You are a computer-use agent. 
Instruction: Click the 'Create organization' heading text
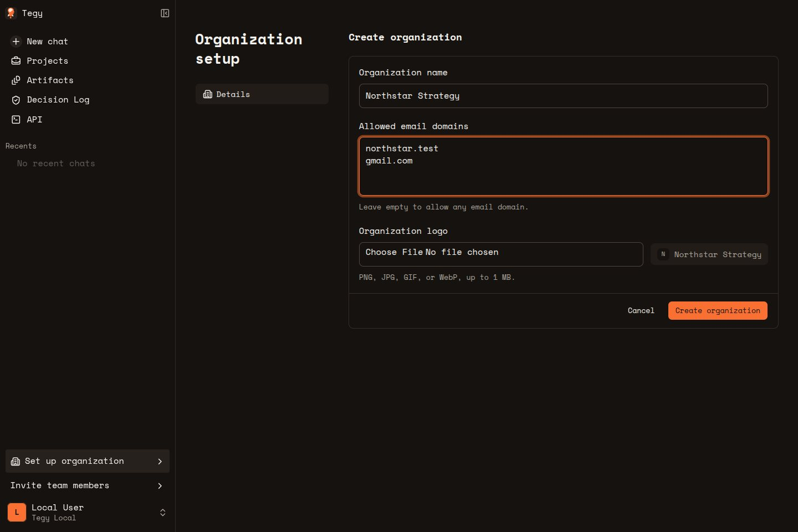[x=405, y=38]
